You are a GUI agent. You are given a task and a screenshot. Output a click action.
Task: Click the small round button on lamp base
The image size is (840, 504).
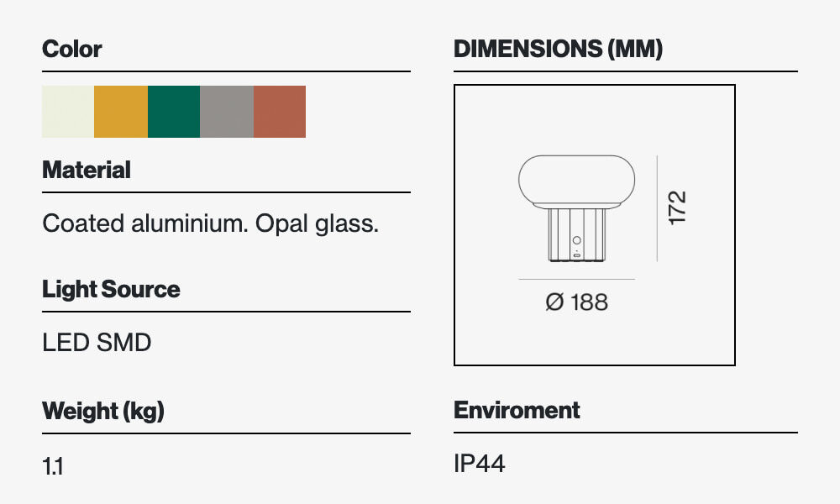click(x=576, y=241)
